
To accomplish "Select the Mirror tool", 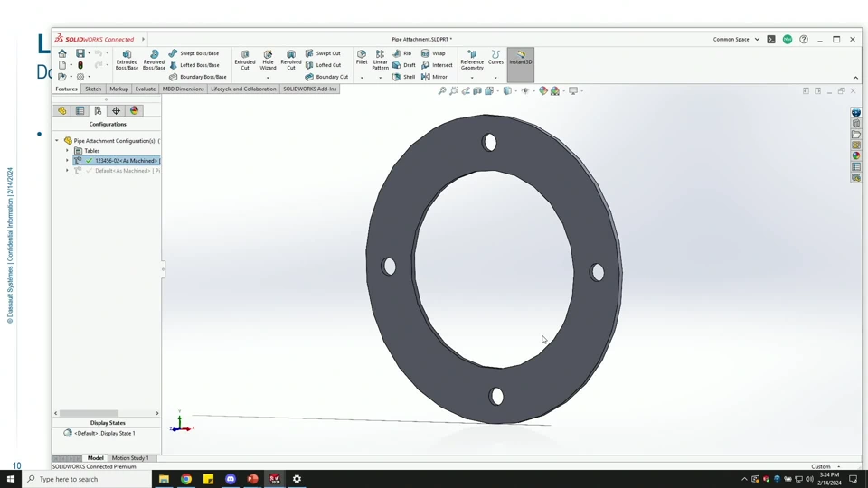I will click(434, 77).
